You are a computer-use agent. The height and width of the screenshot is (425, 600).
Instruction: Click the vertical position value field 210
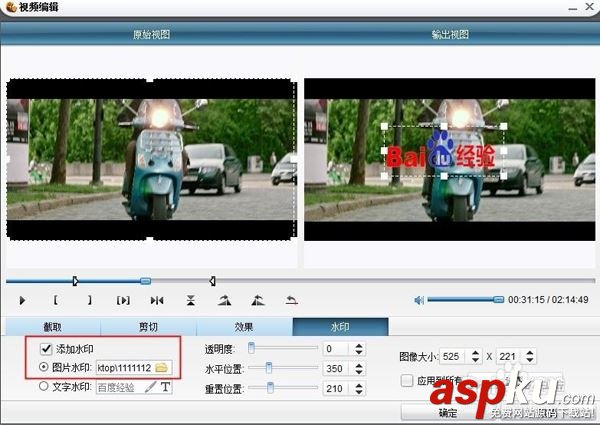[338, 389]
